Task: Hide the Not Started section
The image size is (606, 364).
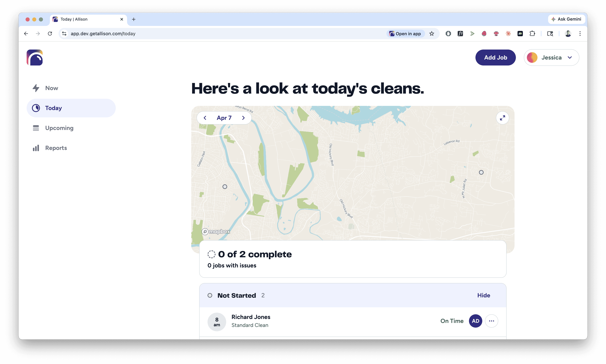Action: coord(483,295)
